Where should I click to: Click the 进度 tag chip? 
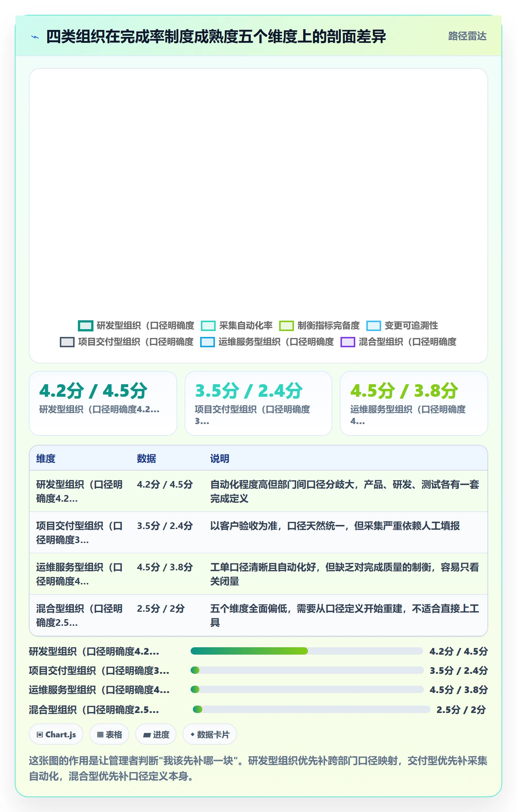click(x=156, y=734)
